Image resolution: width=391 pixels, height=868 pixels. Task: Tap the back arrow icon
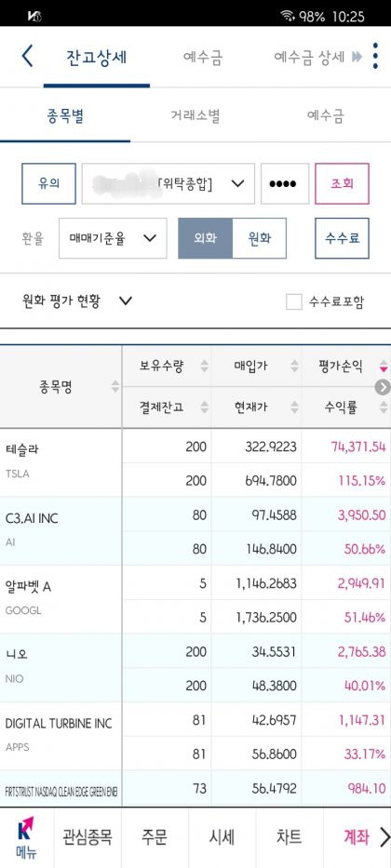click(x=27, y=57)
